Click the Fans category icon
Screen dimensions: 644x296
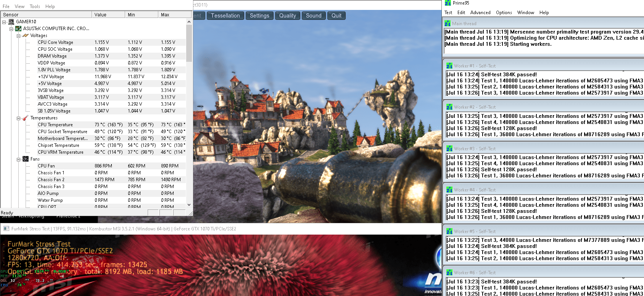coord(26,159)
